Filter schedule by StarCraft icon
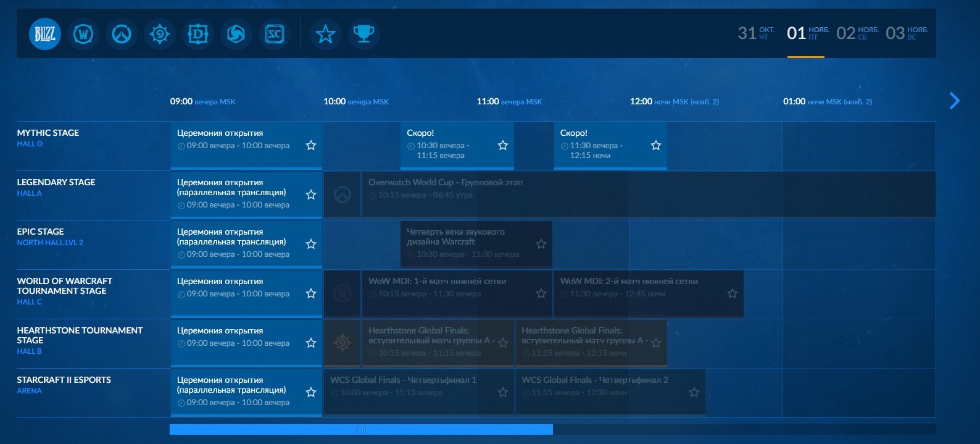The width and height of the screenshot is (980, 444). coord(274,34)
